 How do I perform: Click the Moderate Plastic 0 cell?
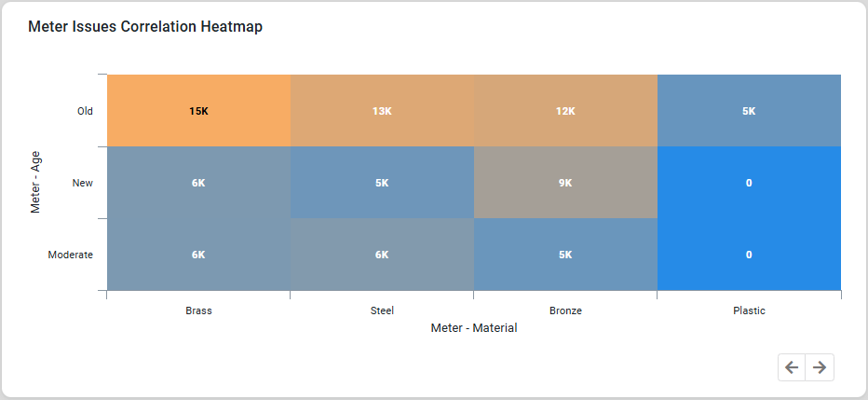749,255
